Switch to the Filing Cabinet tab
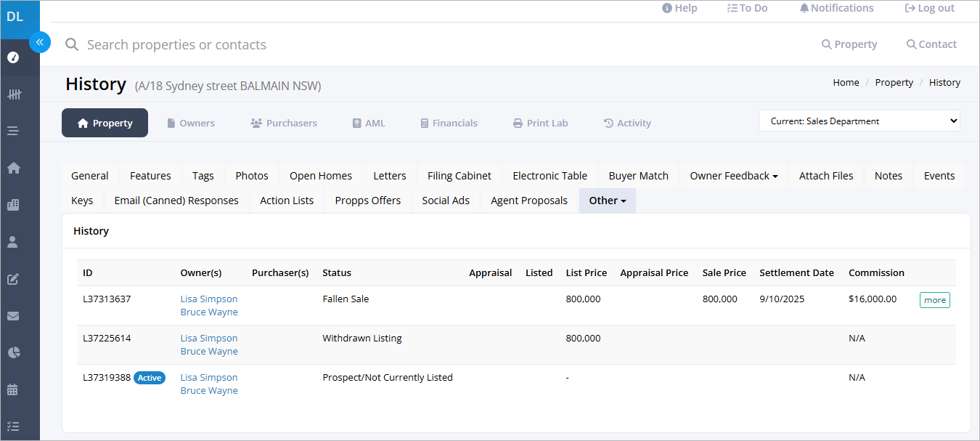Viewport: 980px width, 441px height. [x=460, y=176]
